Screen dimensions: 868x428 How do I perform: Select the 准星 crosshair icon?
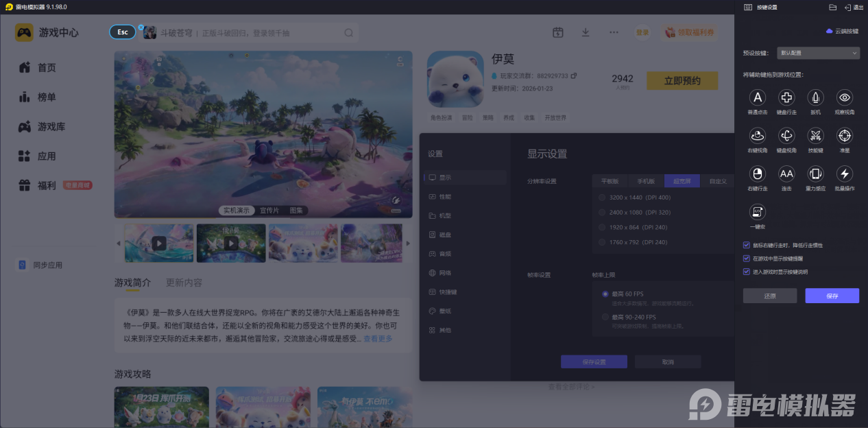[x=845, y=135]
